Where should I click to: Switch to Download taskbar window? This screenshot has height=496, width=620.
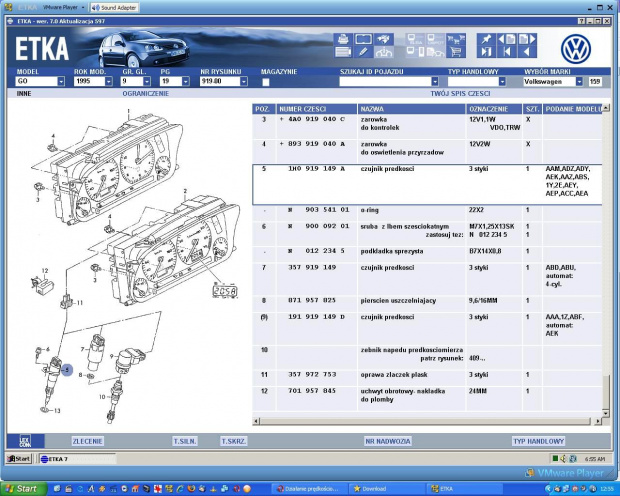(388, 489)
